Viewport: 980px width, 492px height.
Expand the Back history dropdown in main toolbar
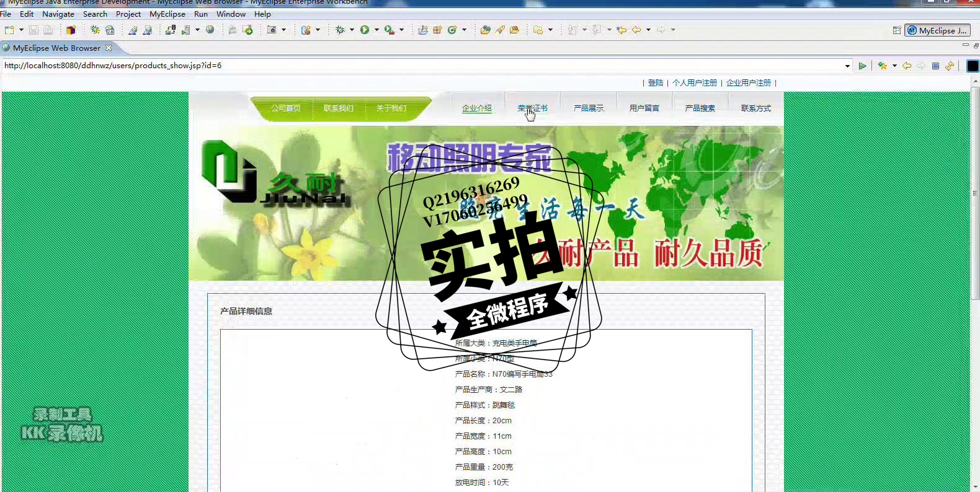point(649,30)
